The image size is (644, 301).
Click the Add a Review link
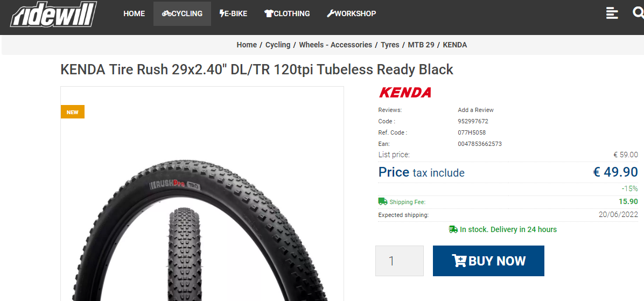[x=475, y=110]
